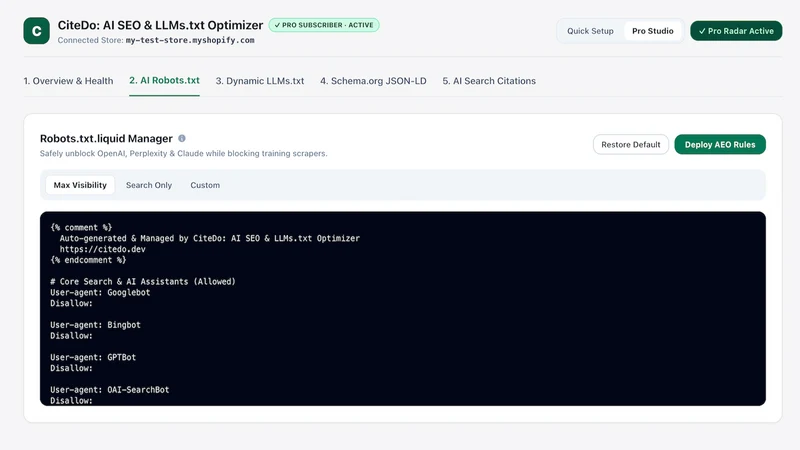The height and width of the screenshot is (450, 800).
Task: Open the 1. Overview & Health tab
Action: pos(68,81)
